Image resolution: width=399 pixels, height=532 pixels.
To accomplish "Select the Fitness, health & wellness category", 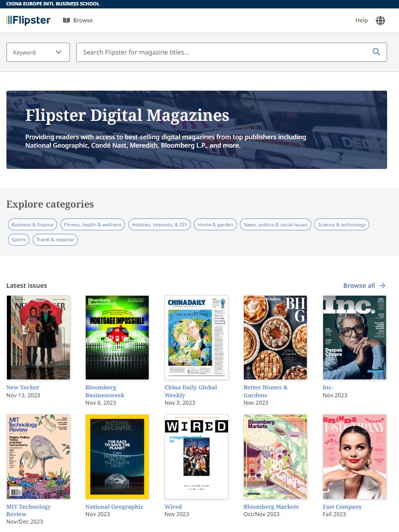I will (93, 224).
